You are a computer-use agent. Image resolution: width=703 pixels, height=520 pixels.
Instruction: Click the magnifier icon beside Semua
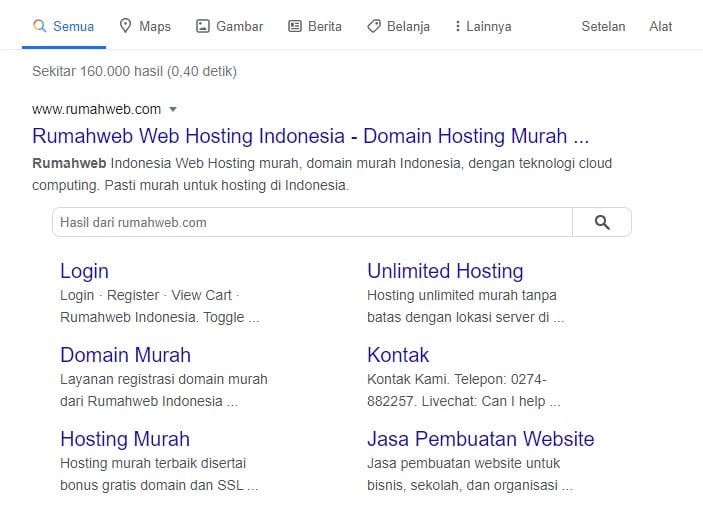[x=39, y=26]
